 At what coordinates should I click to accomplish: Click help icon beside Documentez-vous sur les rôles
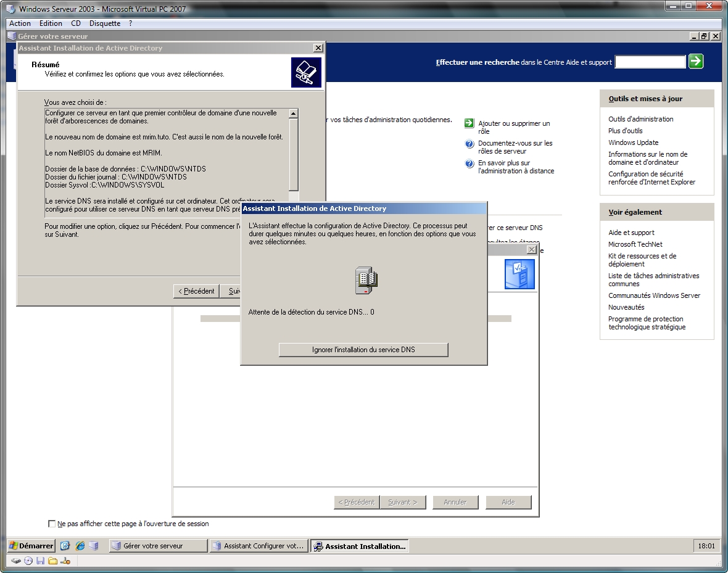coord(469,144)
